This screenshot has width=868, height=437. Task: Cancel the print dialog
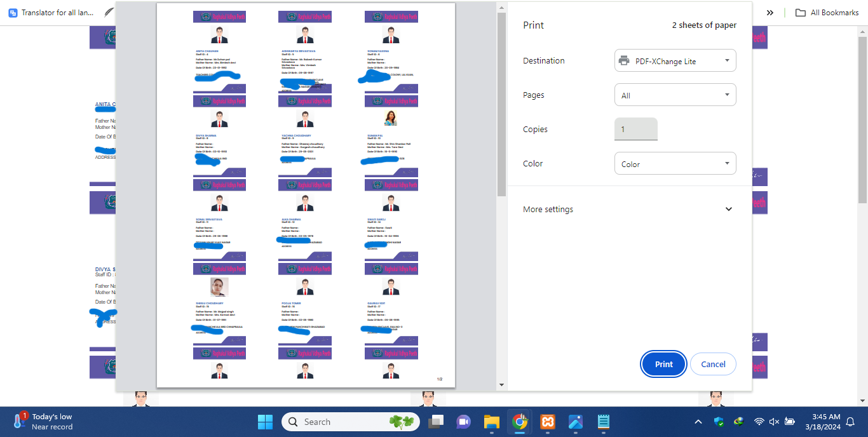tap(713, 364)
